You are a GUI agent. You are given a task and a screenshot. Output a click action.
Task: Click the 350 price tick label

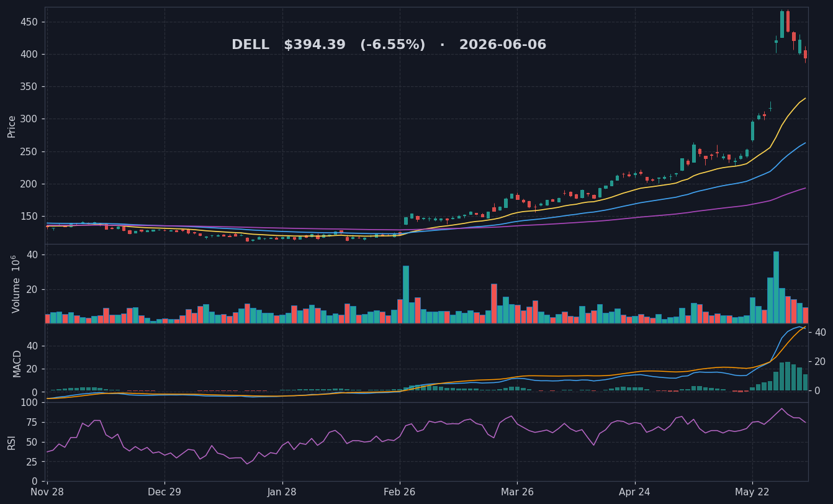(x=30, y=86)
